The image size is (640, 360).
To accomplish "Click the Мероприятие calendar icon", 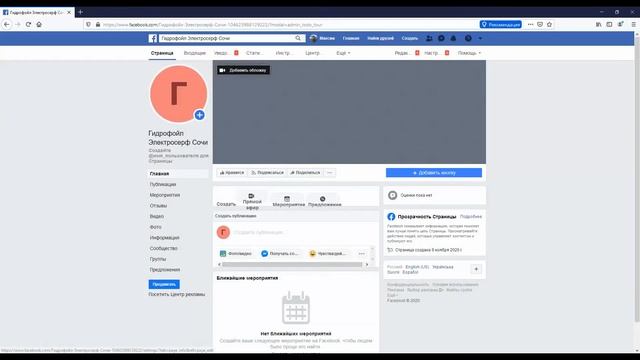I will [287, 199].
